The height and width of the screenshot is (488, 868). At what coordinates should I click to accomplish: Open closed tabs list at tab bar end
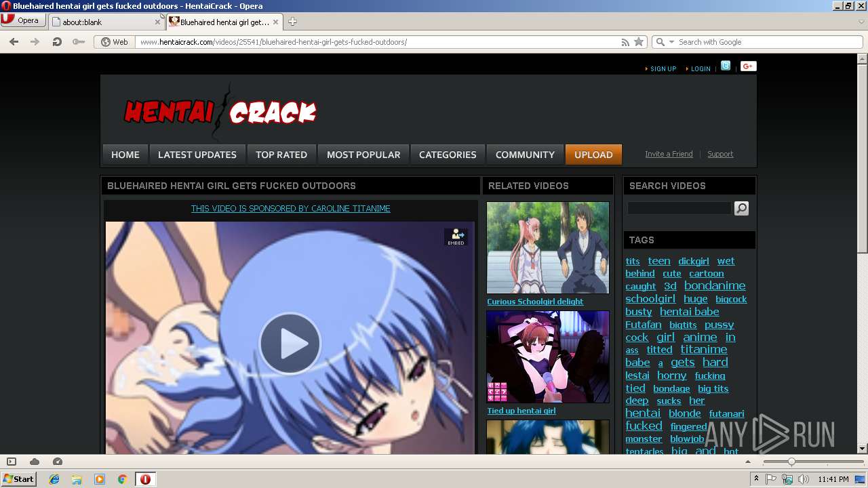click(861, 22)
